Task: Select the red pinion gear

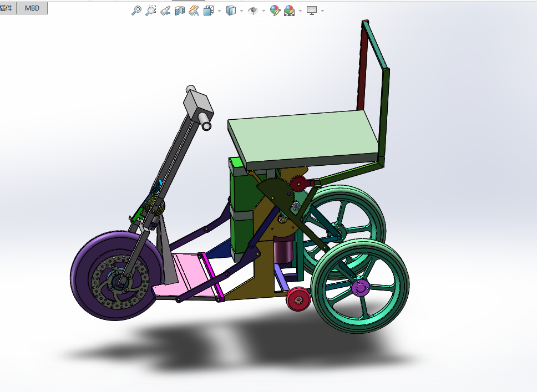Action: click(299, 184)
